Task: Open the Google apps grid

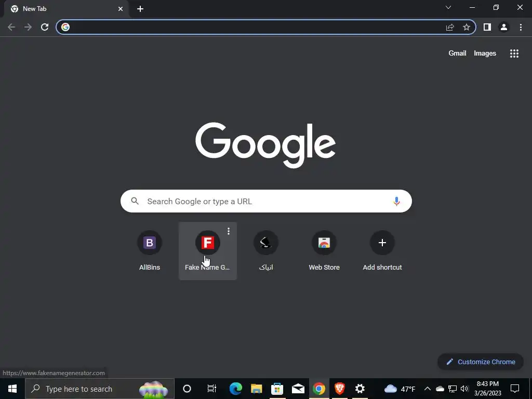Action: click(514, 54)
